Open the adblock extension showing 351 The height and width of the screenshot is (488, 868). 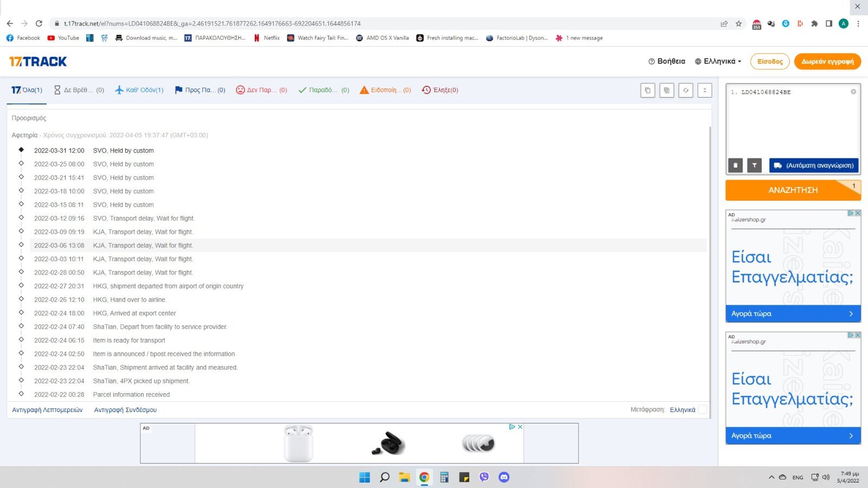click(x=757, y=24)
